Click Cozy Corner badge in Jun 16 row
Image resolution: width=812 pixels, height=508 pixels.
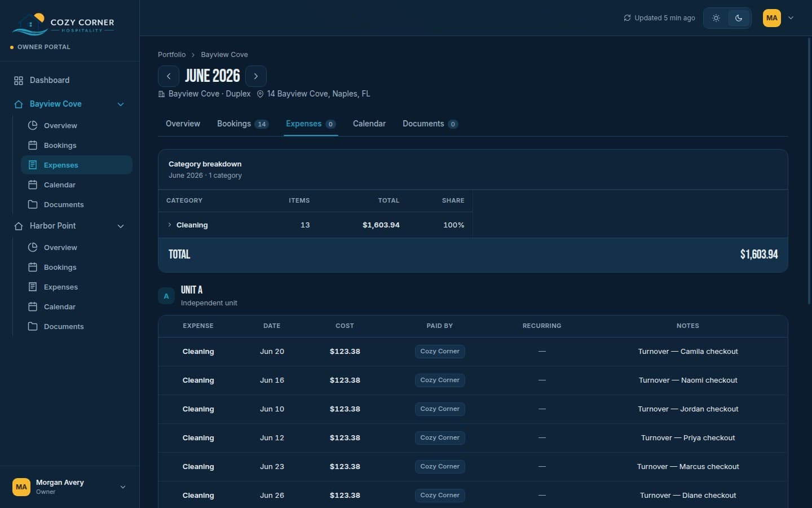[440, 380]
